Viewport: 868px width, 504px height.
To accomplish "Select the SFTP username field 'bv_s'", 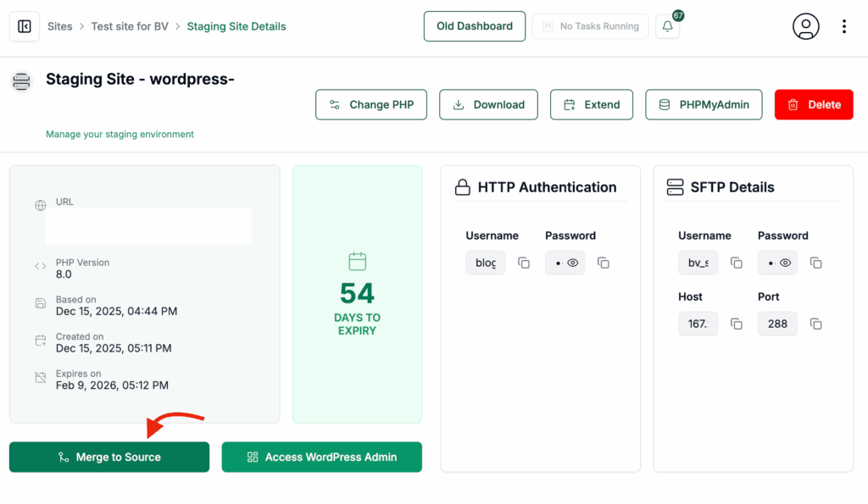I will point(698,263).
